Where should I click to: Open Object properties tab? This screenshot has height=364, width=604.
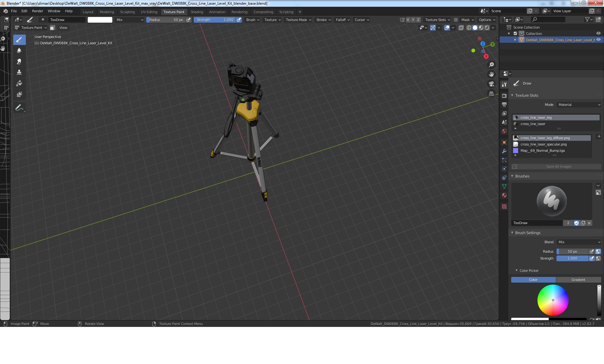[504, 142]
